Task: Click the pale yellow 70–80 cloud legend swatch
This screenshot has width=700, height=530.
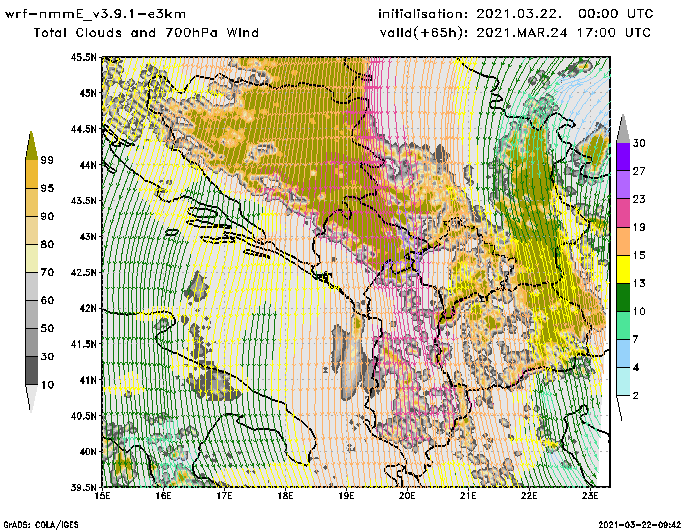Action: (32, 258)
